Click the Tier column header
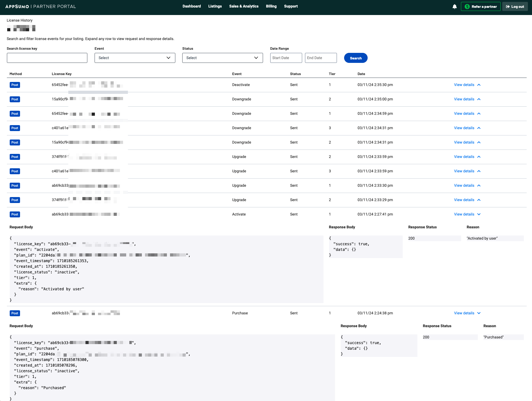 click(x=332, y=74)
